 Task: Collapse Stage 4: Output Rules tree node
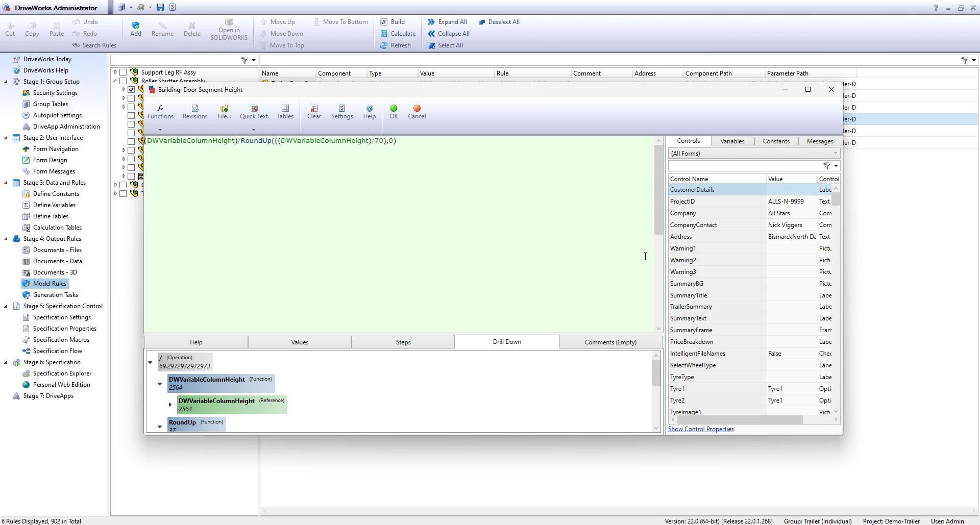(6, 239)
